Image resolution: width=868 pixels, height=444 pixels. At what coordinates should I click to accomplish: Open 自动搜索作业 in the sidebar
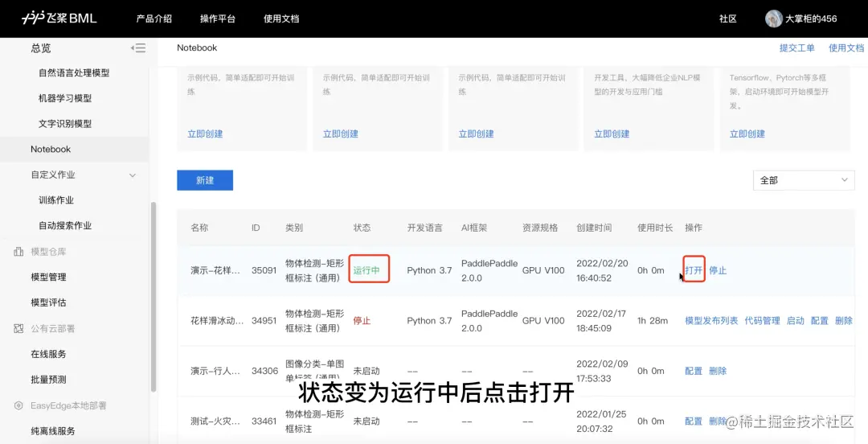coord(65,225)
